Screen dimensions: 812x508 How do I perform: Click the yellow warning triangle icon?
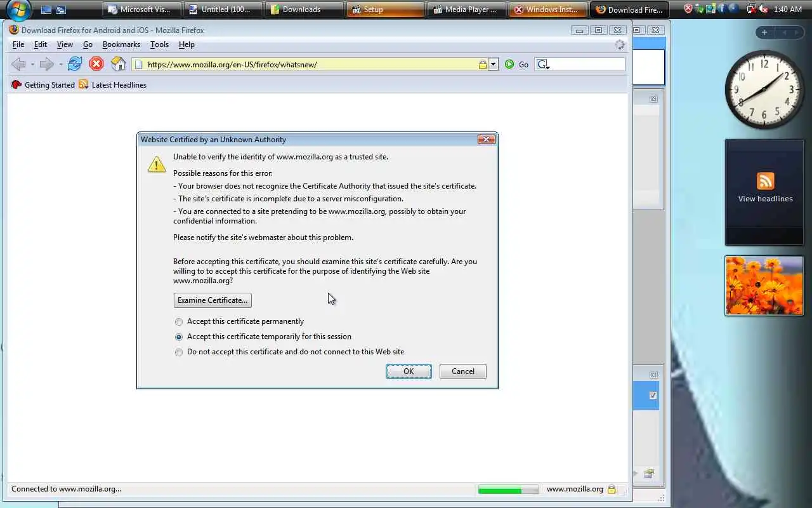point(157,164)
